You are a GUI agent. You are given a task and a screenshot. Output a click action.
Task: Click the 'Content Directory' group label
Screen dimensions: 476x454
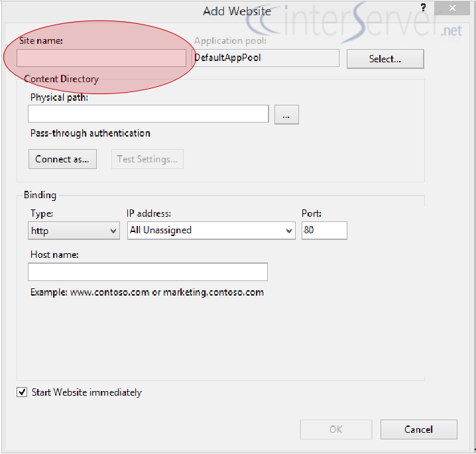tap(61, 79)
